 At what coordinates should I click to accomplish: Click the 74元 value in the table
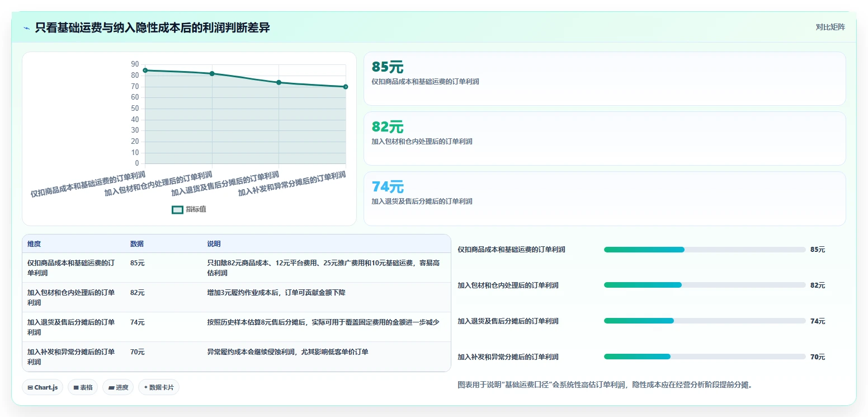click(138, 322)
